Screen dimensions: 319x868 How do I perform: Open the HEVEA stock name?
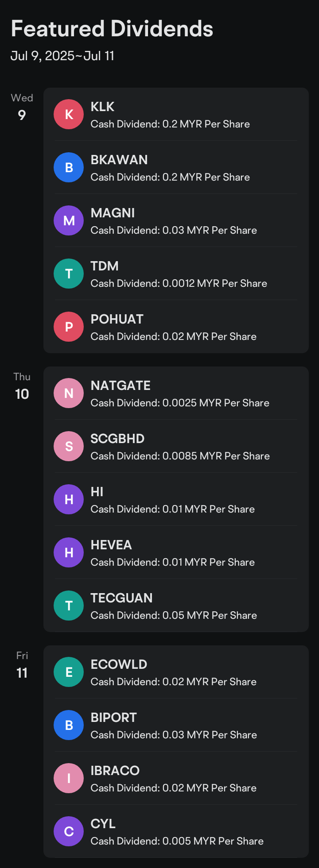click(111, 545)
